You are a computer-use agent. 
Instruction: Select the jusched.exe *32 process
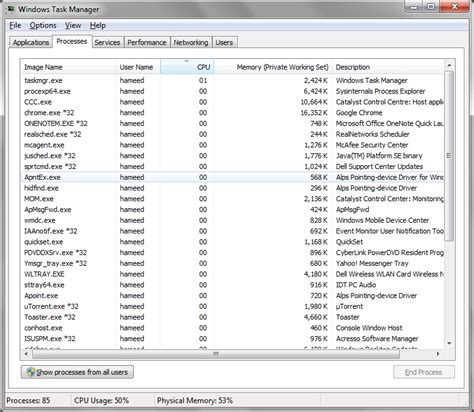point(232,156)
